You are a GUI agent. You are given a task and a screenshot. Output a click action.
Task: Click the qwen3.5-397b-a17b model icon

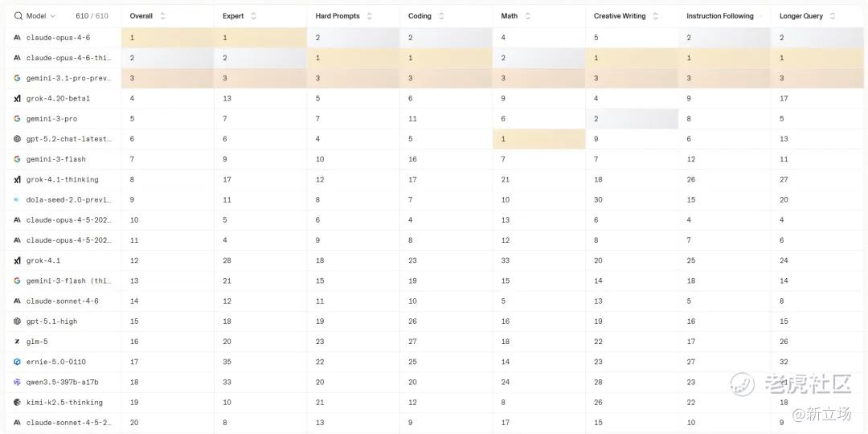point(17,383)
